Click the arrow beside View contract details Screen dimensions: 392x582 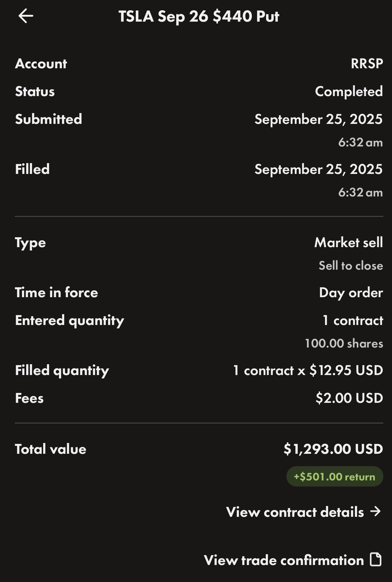pyautogui.click(x=375, y=512)
